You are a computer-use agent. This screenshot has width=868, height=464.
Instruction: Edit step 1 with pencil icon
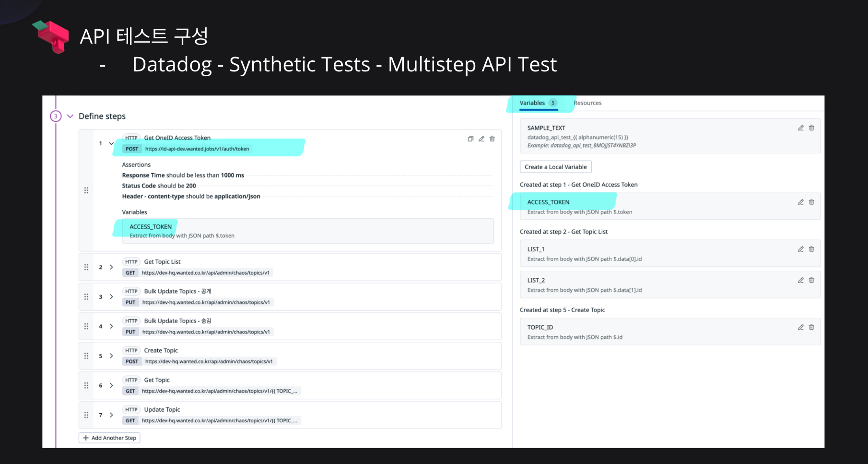(481, 139)
